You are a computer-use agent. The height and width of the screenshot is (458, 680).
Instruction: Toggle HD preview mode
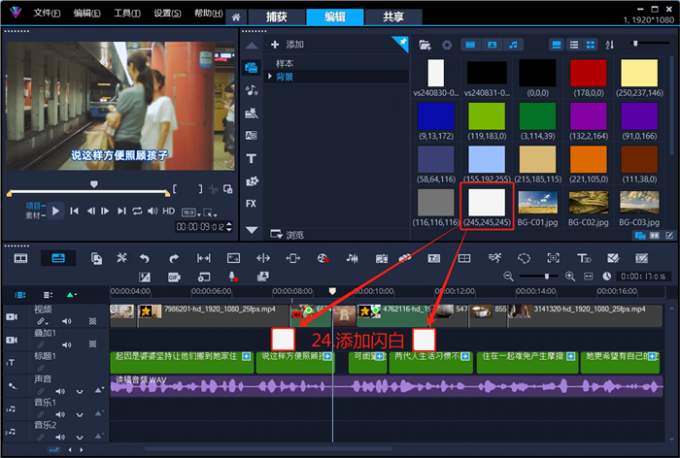pos(168,211)
